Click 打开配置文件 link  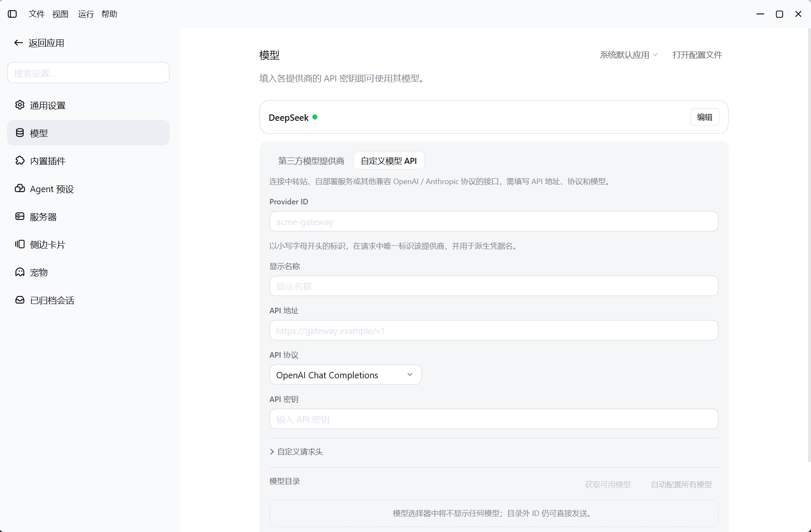point(697,55)
